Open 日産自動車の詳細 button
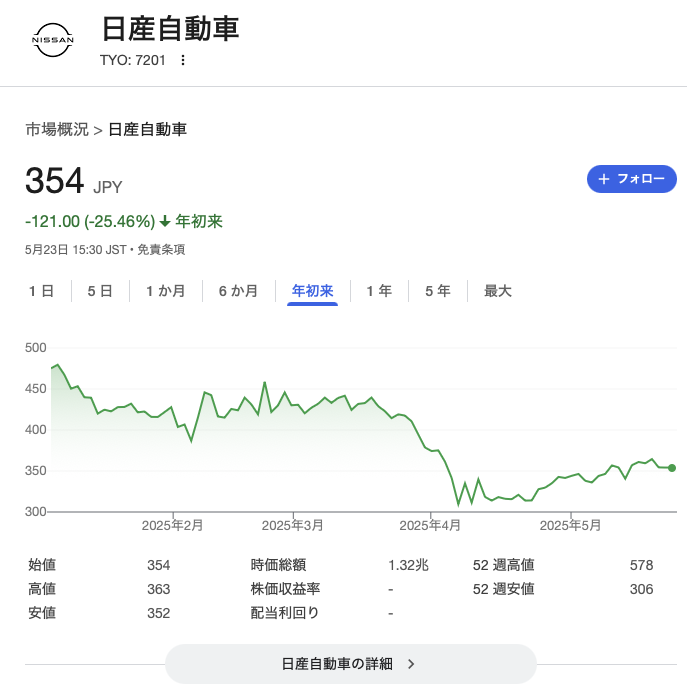 pos(351,663)
